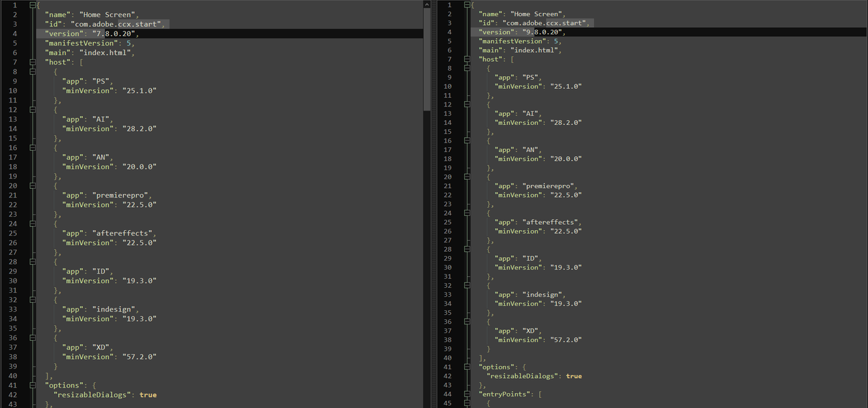868x408 pixels.
Task: Click "indesign" value in left pane
Action: point(113,310)
